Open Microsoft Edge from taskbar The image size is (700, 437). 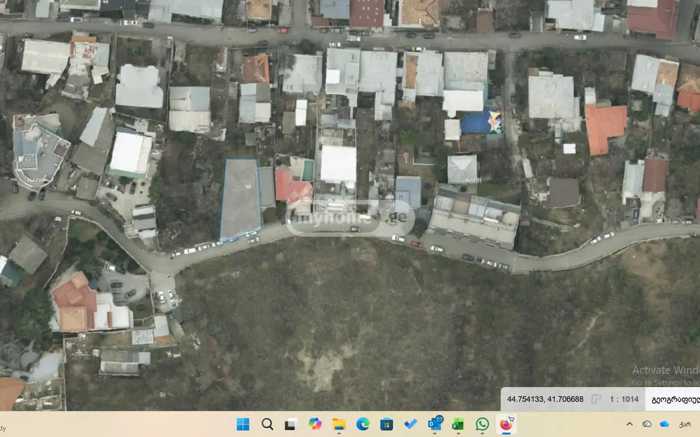(x=362, y=424)
